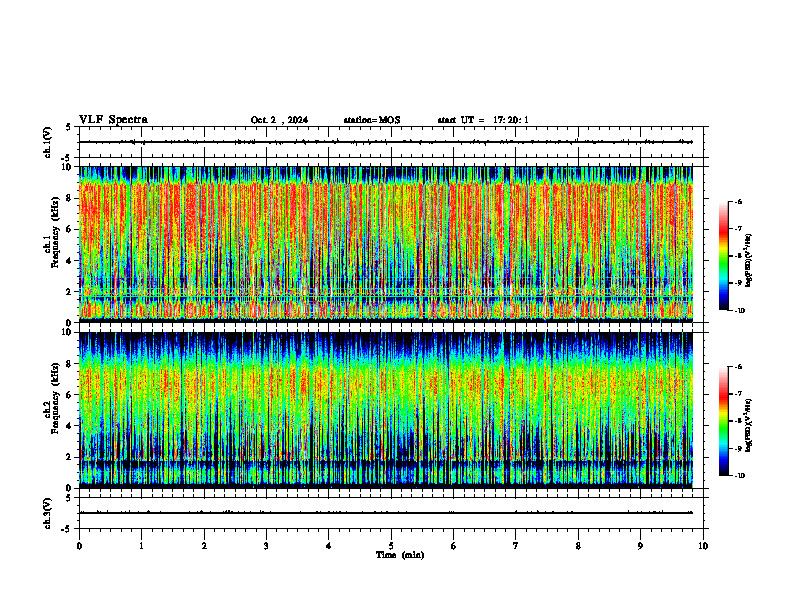The width and height of the screenshot is (792, 612).
Task: Click the time axis tick label "2"
Action: tap(204, 546)
